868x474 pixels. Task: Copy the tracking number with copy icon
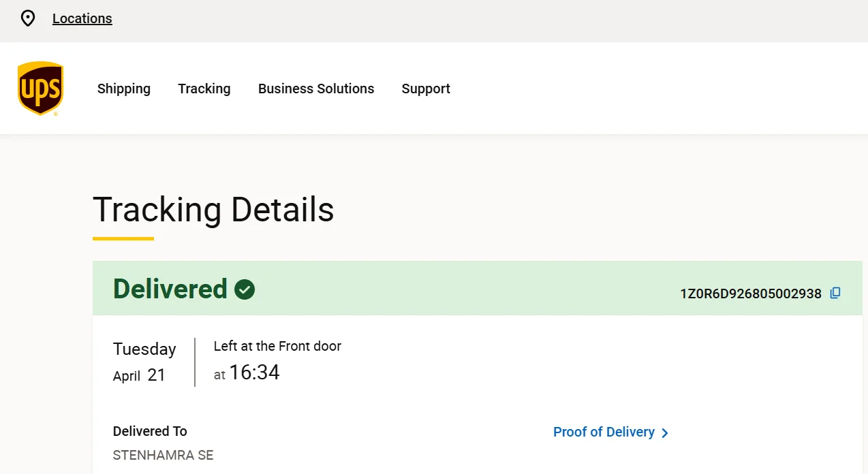(835, 293)
